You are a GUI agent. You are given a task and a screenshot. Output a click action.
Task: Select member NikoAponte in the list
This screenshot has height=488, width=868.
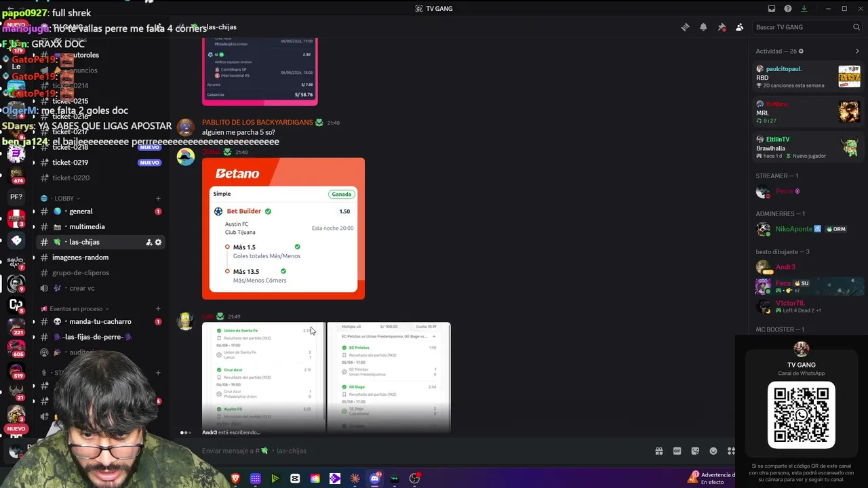click(808, 229)
